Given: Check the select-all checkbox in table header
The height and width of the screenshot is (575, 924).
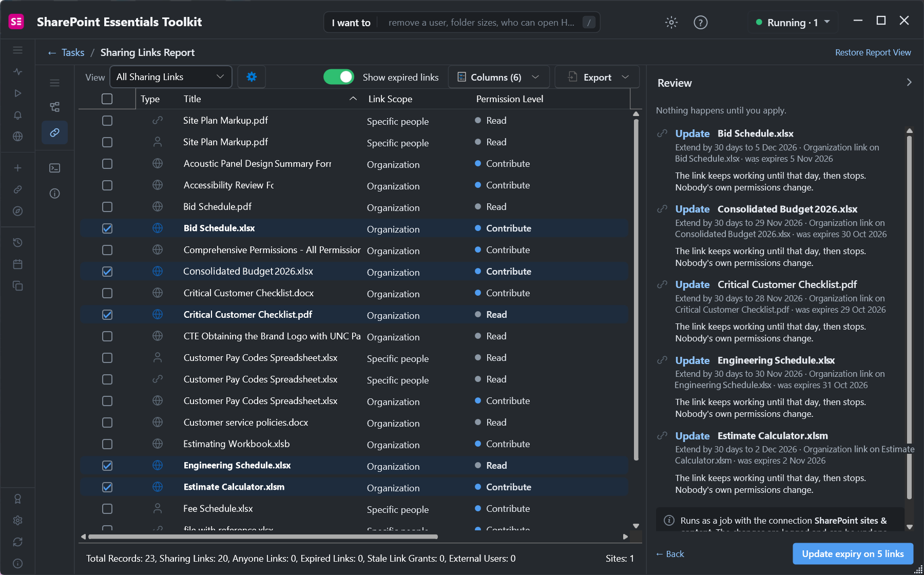Looking at the screenshot, I should coord(107,99).
